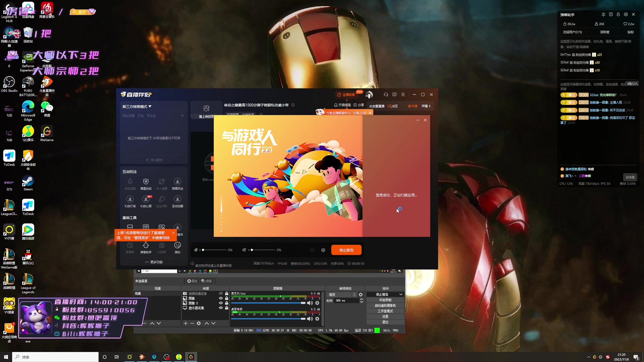Image resolution: width=644 pixels, height=362 pixels.
Task: Click 时长 duration stepper arrows in OBS
Action: [x=361, y=301]
